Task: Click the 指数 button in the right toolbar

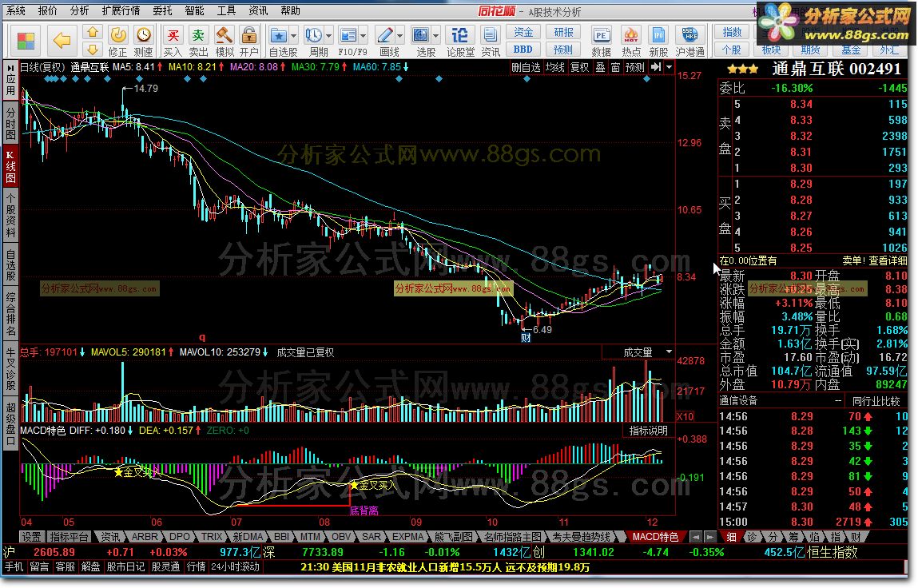Action: point(732,32)
